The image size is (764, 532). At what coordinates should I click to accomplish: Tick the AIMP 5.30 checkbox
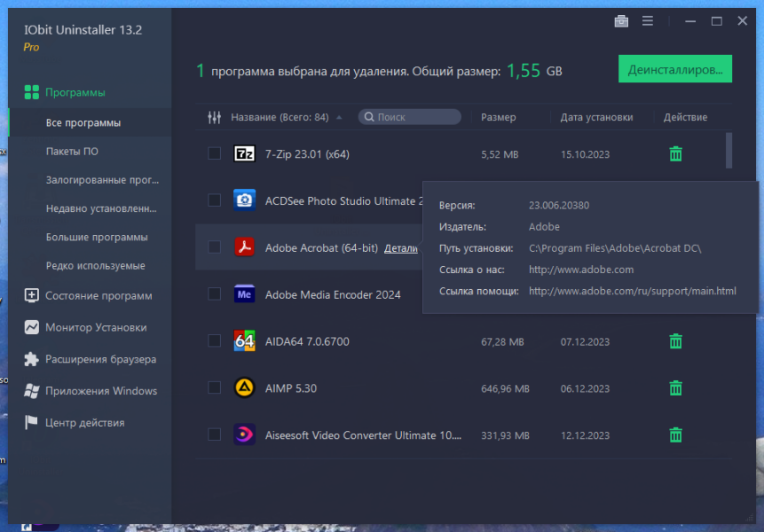215,388
